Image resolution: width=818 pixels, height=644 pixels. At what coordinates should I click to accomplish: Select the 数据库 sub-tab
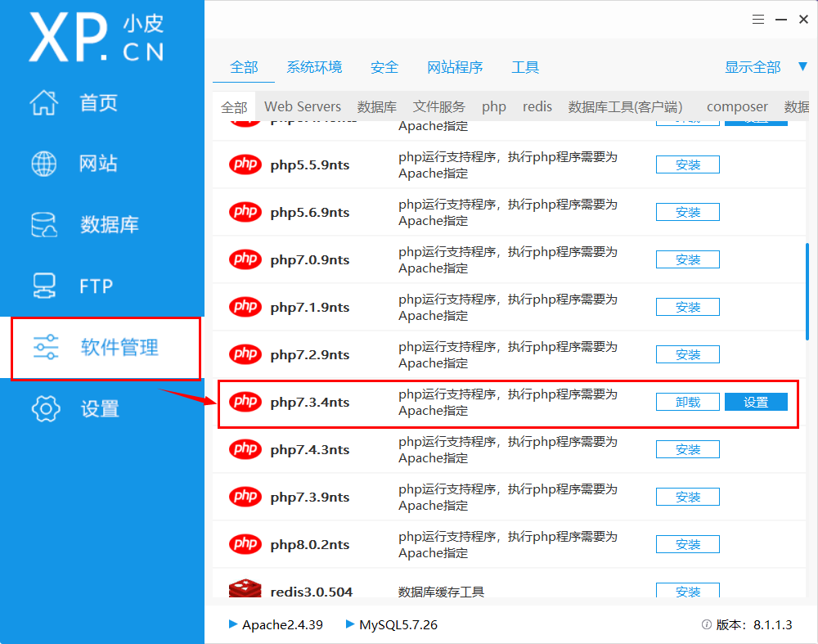tap(376, 107)
